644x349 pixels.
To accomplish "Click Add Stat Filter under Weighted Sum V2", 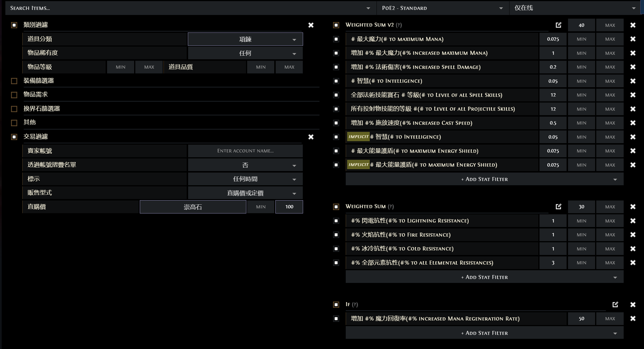I will [x=484, y=179].
